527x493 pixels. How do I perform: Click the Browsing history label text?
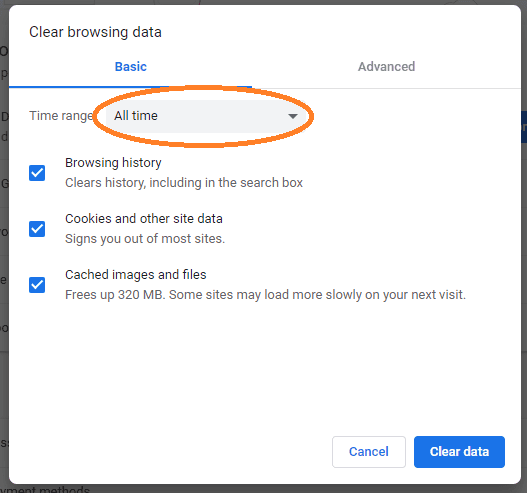113,163
